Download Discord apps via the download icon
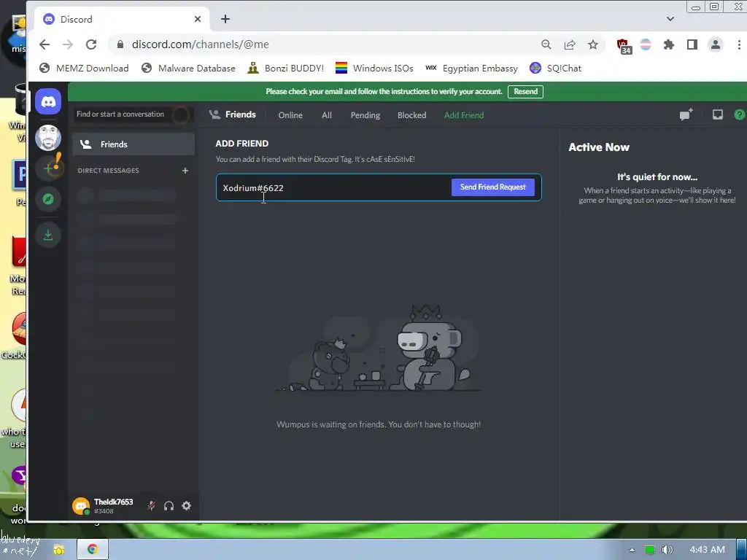 tap(48, 235)
